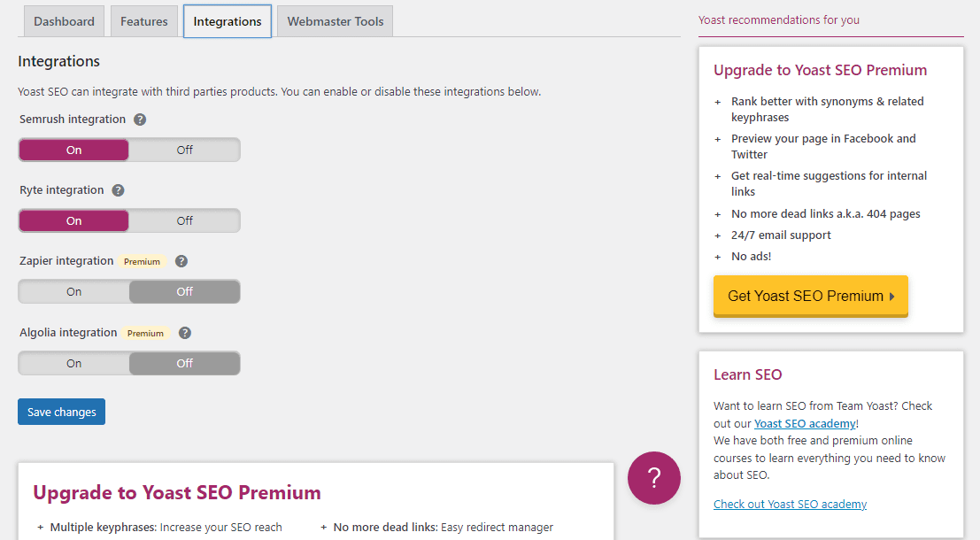
Task: Click 'Rank better with synonyms' list item
Action: coord(828,110)
